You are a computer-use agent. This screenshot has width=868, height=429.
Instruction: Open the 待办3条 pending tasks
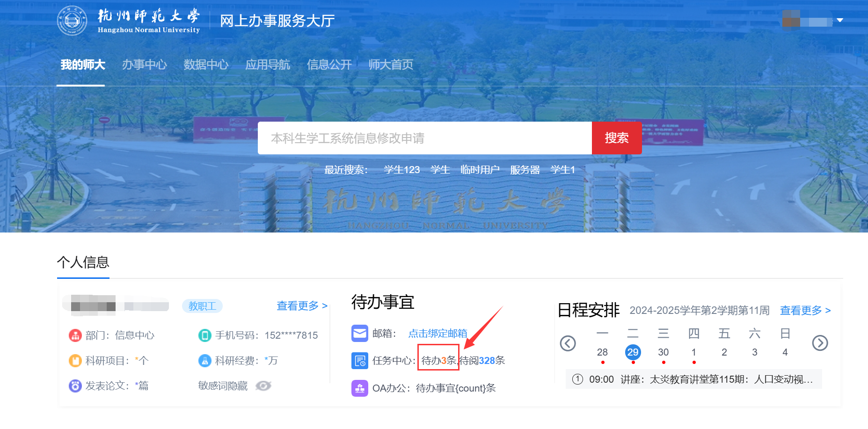438,361
